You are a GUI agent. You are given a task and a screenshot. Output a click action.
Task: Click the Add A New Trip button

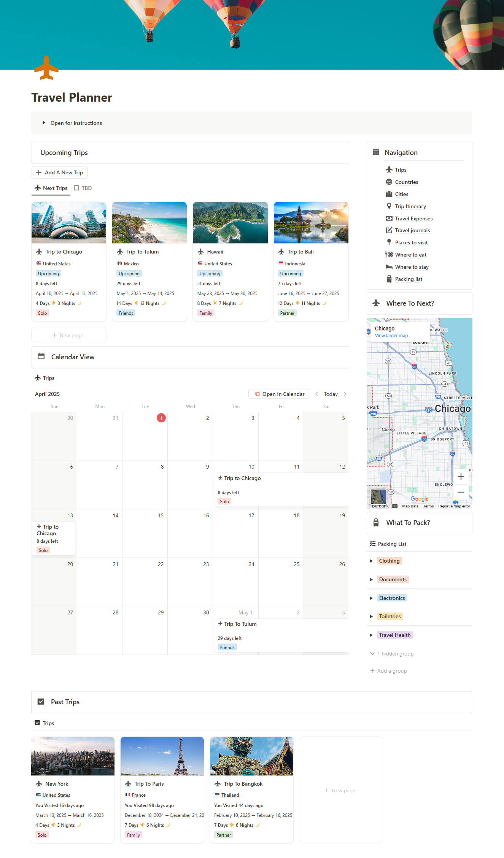(60, 172)
